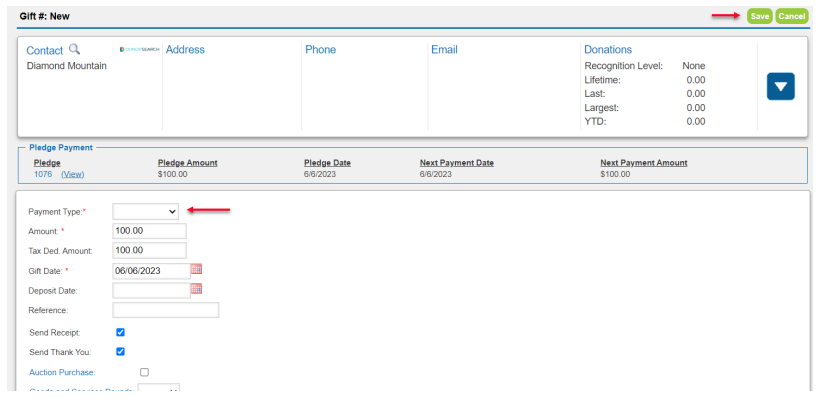Uncheck the Send Thank You checkbox
The image size is (822, 399).
point(121,352)
